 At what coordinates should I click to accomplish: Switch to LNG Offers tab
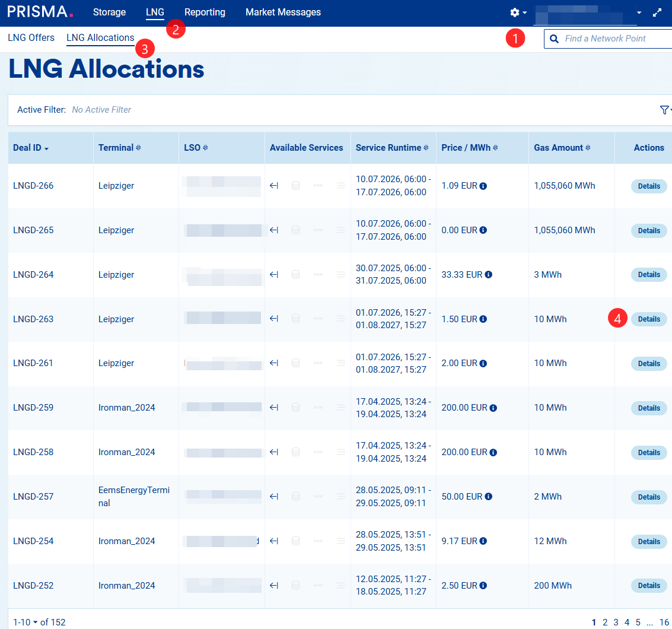[x=31, y=38]
